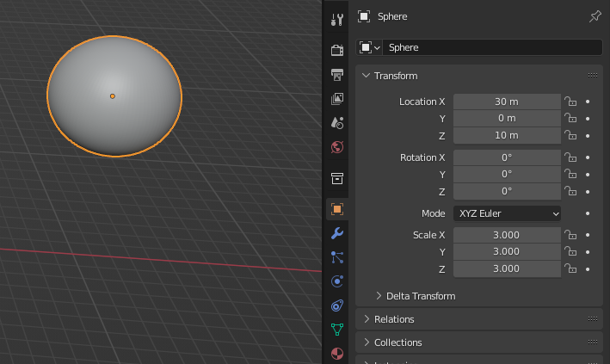Toggle the lock for Location Z
Viewport: 610px width, 364px height.
570,135
